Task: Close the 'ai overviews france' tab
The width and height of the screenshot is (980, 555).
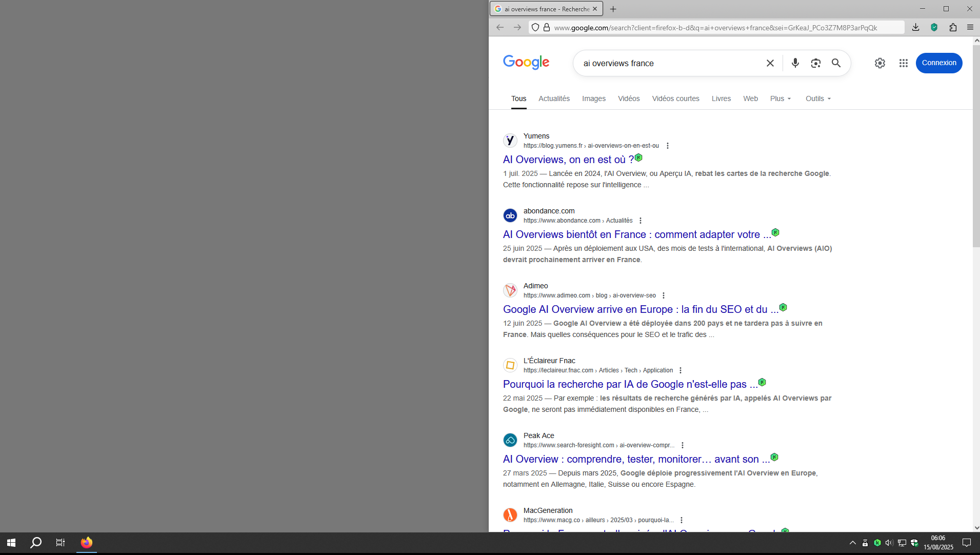Action: tap(595, 9)
